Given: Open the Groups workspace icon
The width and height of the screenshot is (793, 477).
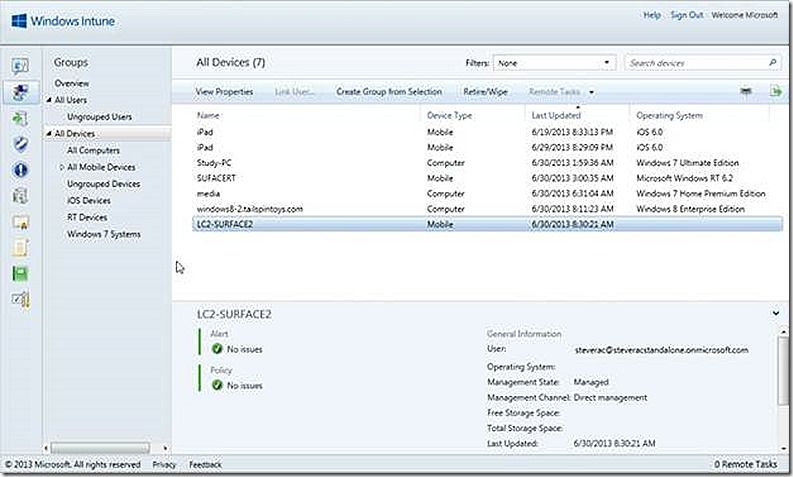Looking at the screenshot, I should coord(20,92).
